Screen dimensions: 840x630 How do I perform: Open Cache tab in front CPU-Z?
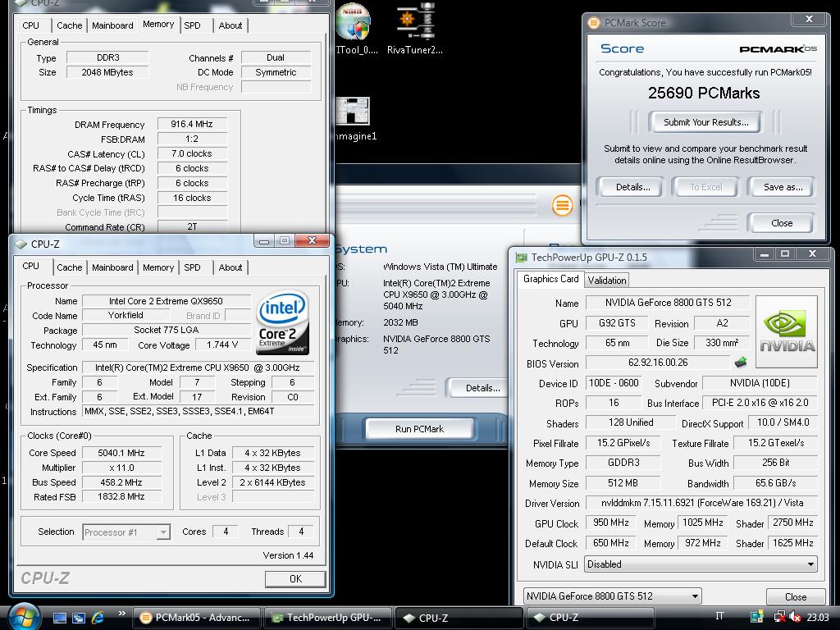pos(69,267)
